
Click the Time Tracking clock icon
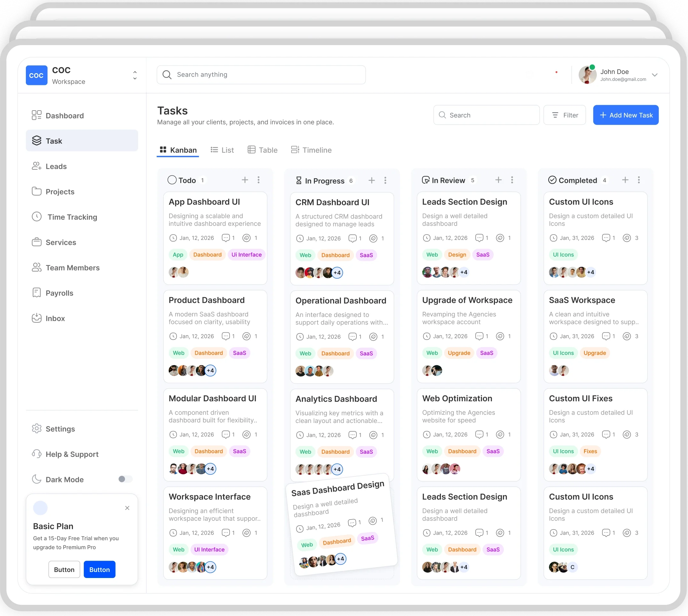[36, 217]
